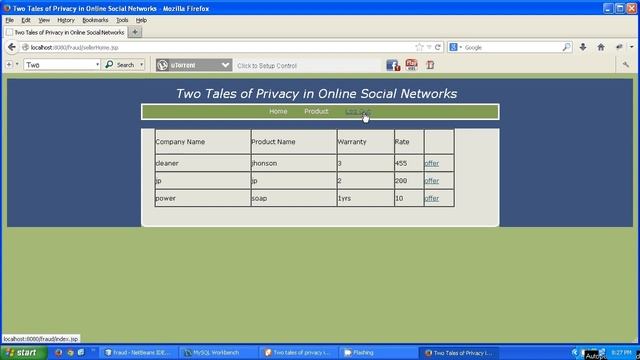The height and width of the screenshot is (360, 640).
Task: Go to the Firefox Home icon
Action: click(601, 47)
